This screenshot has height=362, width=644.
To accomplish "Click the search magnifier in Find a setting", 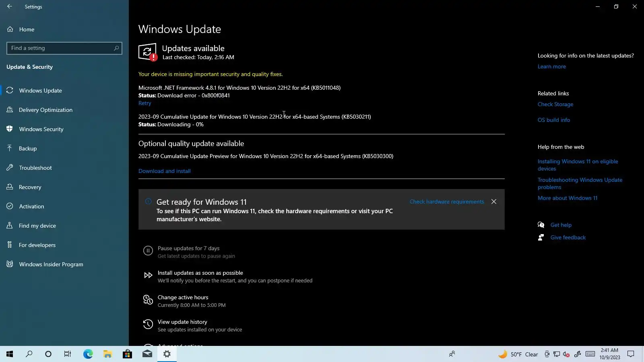I will (116, 48).
